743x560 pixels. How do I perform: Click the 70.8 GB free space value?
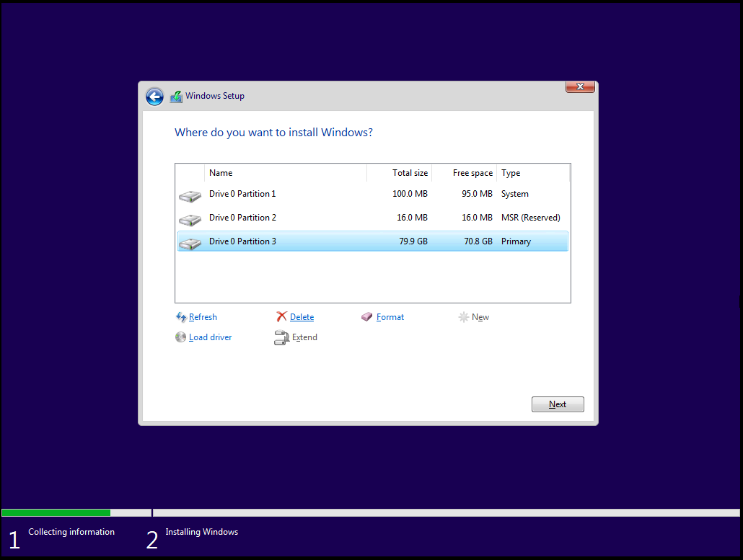click(x=478, y=241)
